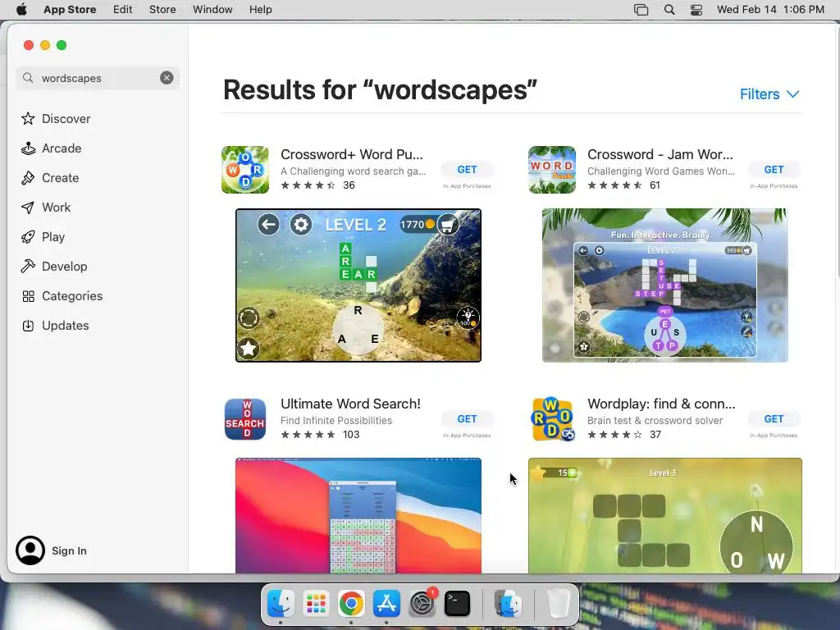This screenshot has width=840, height=630.
Task: Get the Crossword - Jam Word app
Action: point(774,170)
